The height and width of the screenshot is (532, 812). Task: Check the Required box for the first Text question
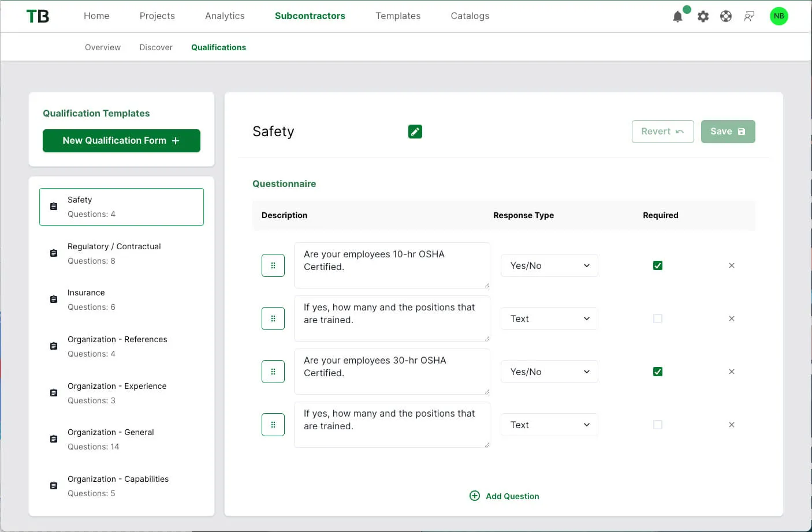(x=657, y=318)
